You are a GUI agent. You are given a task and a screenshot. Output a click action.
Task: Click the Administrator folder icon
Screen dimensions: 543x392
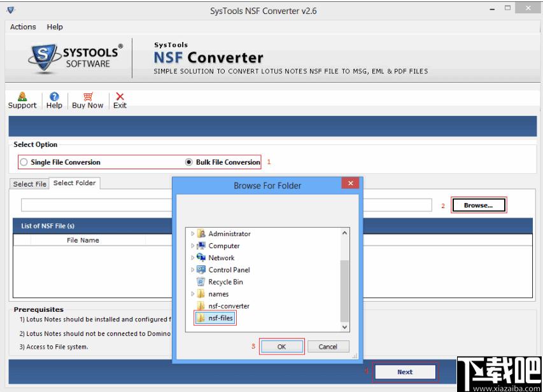pyautogui.click(x=201, y=234)
